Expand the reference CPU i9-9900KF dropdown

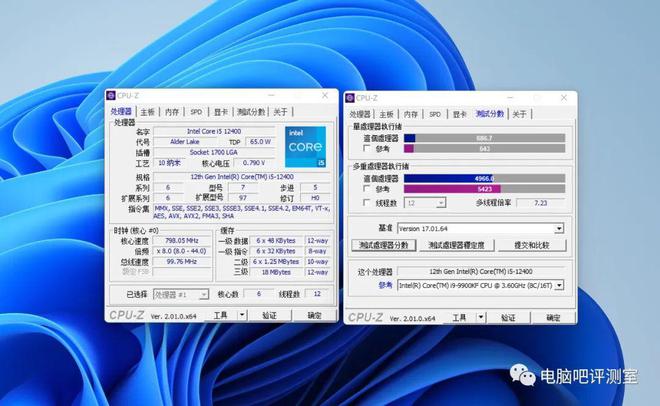coord(559,285)
